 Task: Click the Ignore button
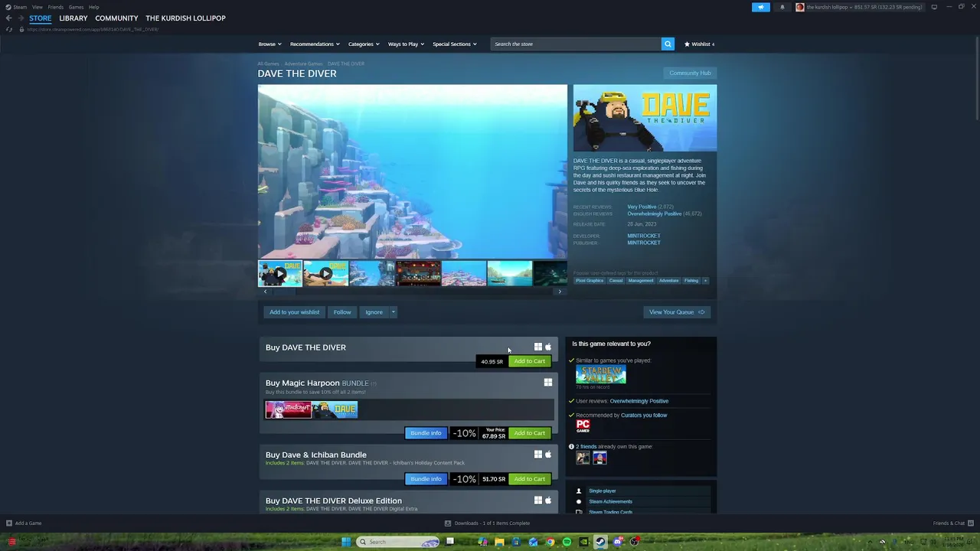tap(374, 312)
